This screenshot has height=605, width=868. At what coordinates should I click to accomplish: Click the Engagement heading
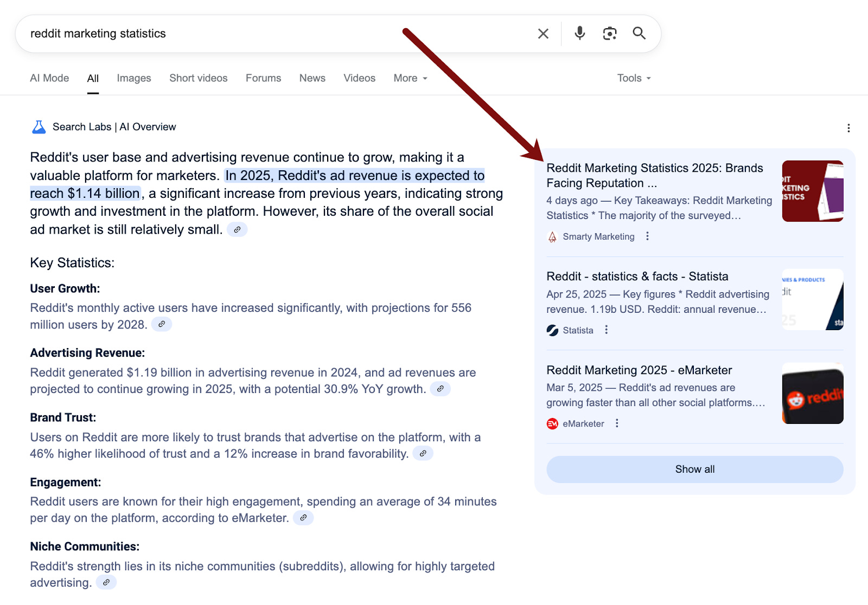65,482
